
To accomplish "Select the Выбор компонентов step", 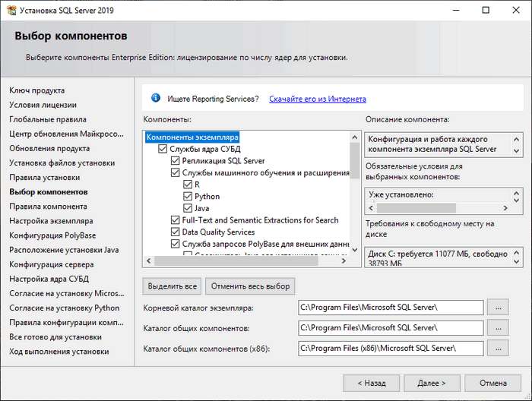I will (49, 192).
